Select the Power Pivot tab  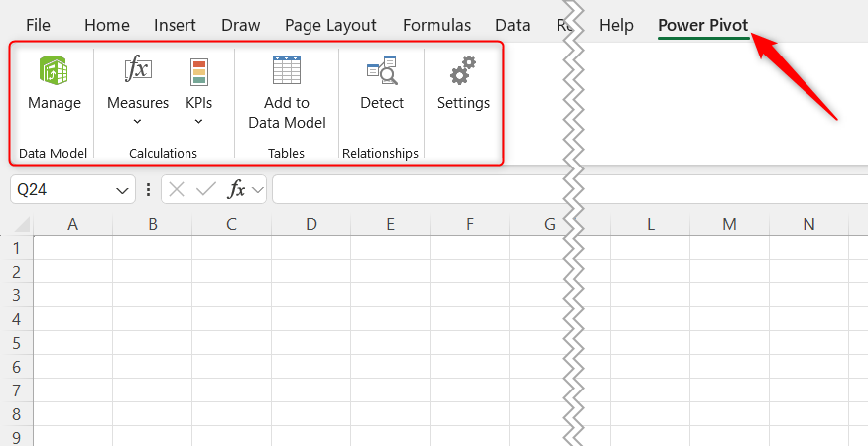tap(703, 25)
